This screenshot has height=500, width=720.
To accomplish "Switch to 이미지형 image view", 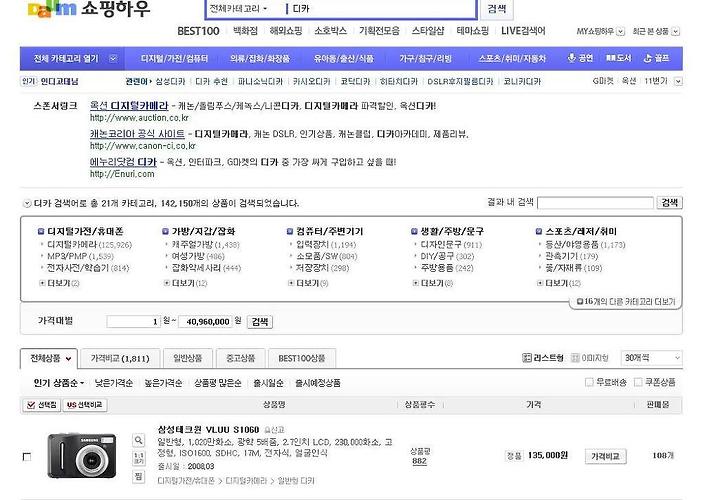I will coord(590,358).
